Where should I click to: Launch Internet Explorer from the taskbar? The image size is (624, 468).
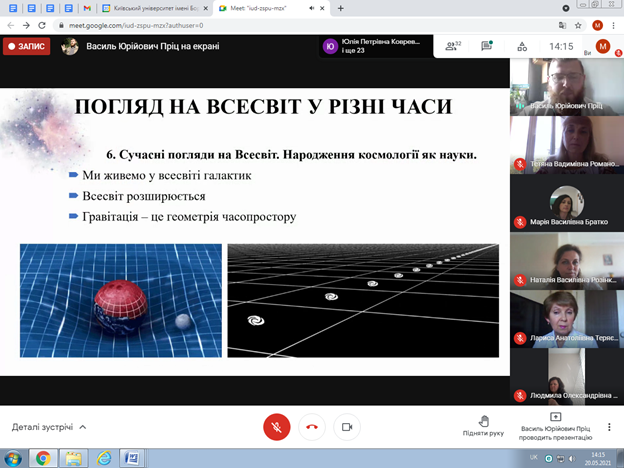tap(104, 458)
